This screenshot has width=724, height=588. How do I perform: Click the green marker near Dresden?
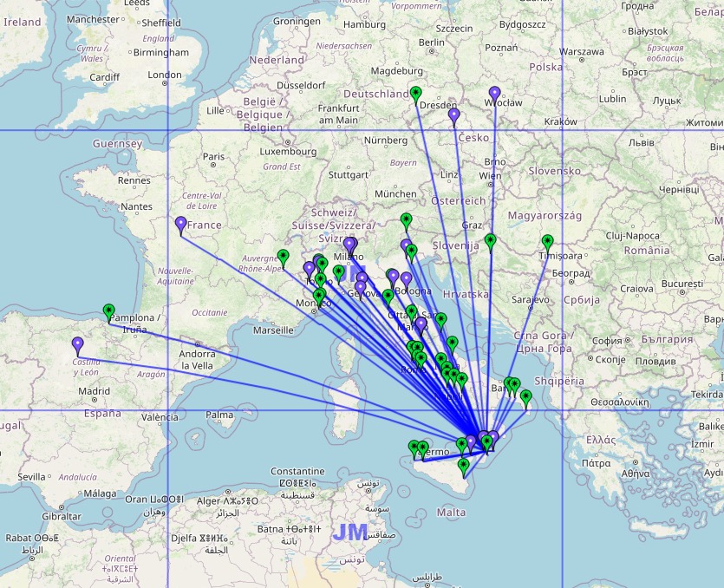tap(416, 95)
